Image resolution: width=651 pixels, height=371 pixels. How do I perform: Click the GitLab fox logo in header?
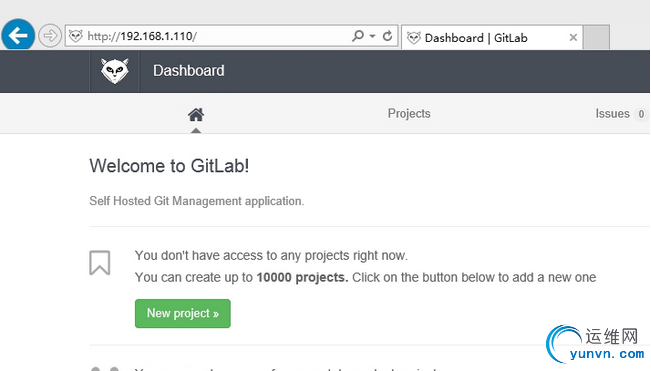(x=115, y=71)
